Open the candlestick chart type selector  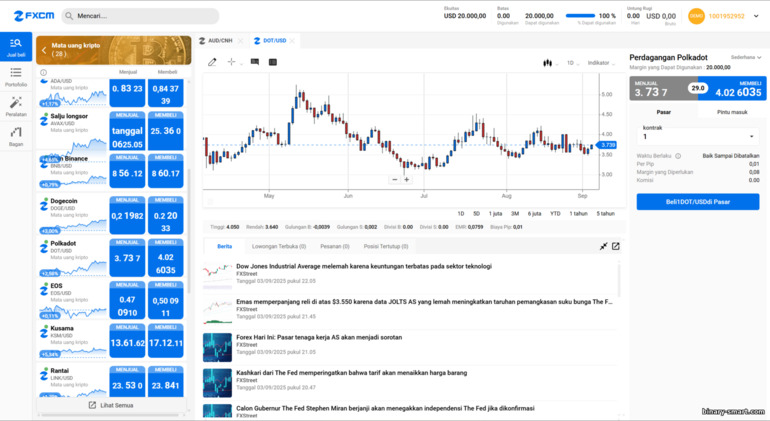click(x=547, y=63)
